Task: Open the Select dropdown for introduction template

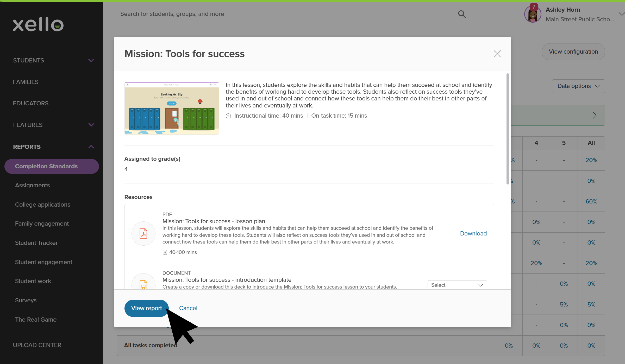Action: pos(457,285)
